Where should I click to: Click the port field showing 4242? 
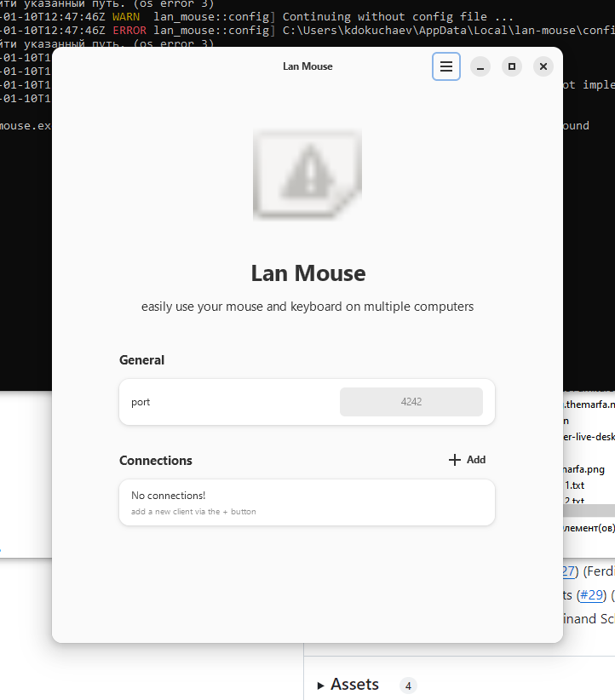411,402
